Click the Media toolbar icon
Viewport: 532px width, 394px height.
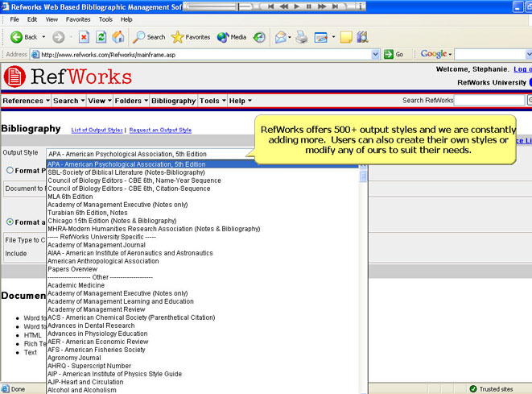pyautogui.click(x=231, y=37)
